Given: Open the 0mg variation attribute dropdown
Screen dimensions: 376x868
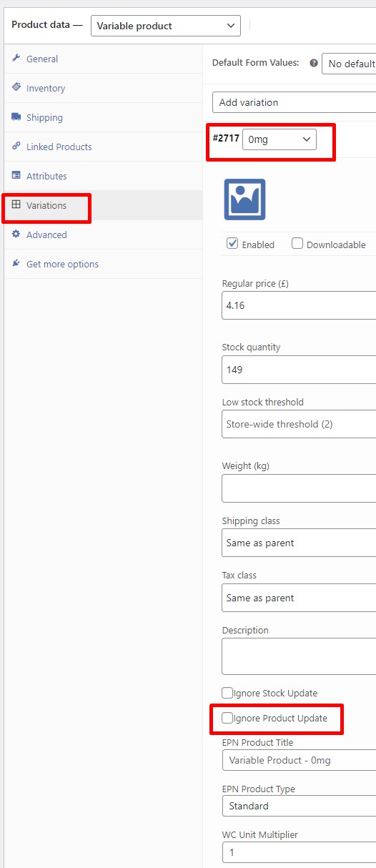Looking at the screenshot, I should [279, 139].
